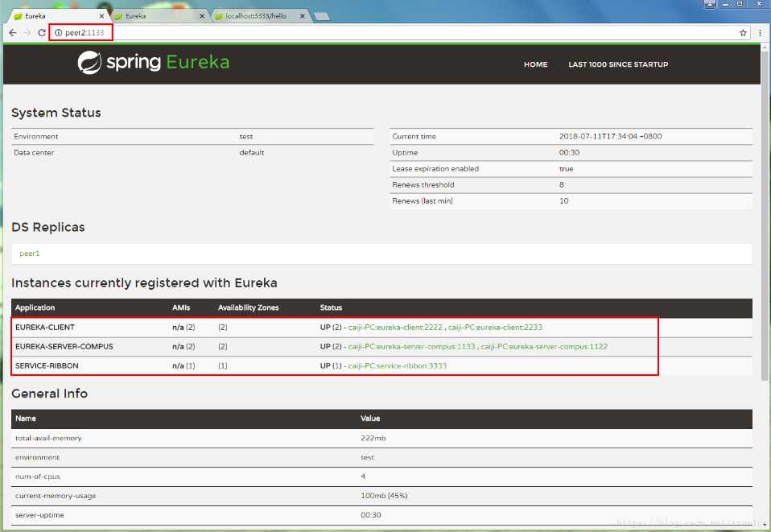This screenshot has height=532, width=771.
Task: Click the Status column header
Action: pyautogui.click(x=331, y=307)
